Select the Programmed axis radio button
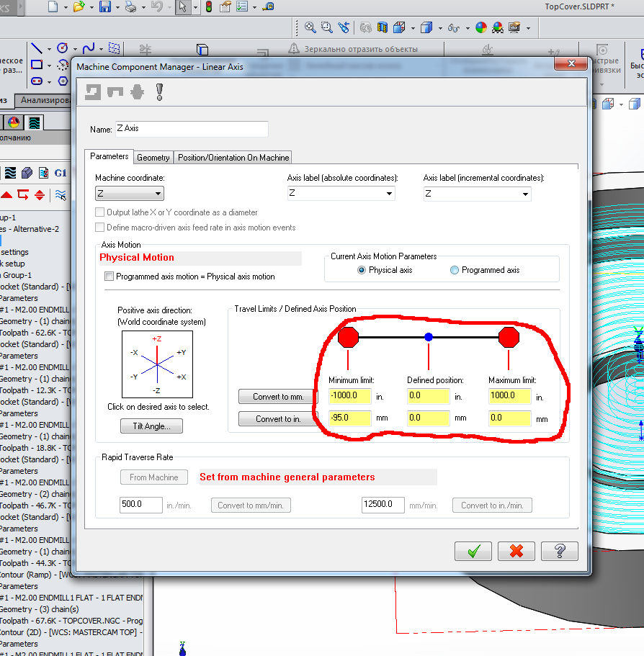Screen dimensions: 644x656 [455, 270]
